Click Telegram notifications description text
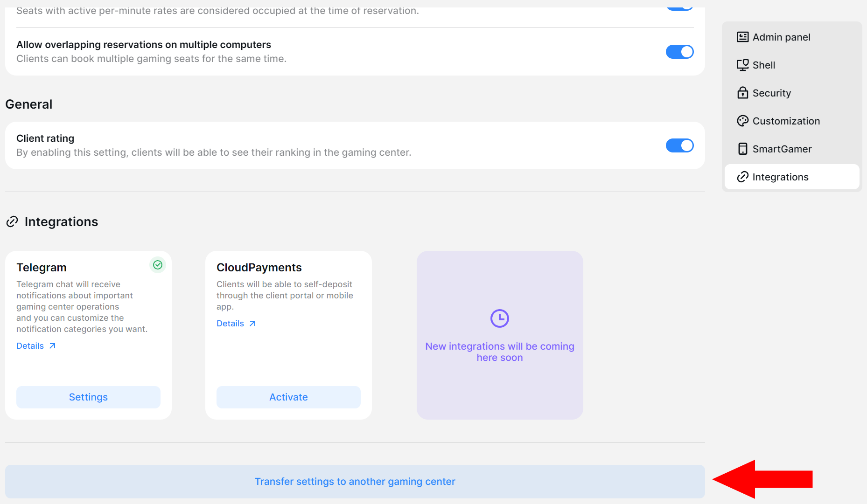867x504 pixels. (x=82, y=307)
